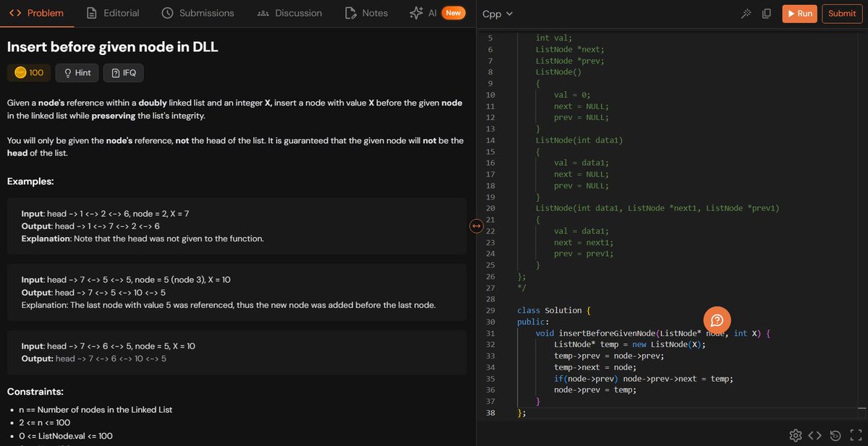The height and width of the screenshot is (446, 868).
Task: Click code line 'prev = prev1;'
Action: (x=584, y=254)
